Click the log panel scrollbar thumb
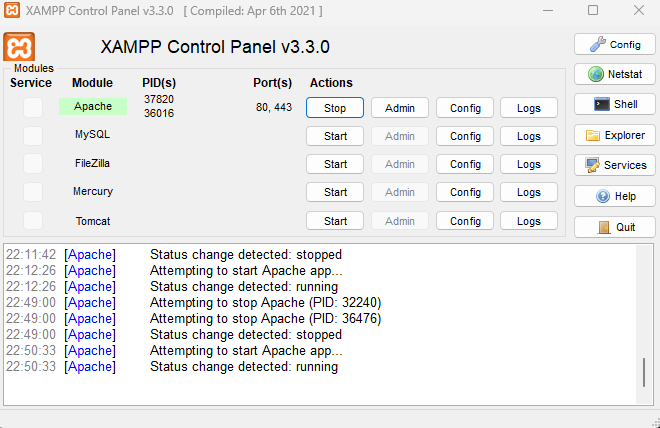Screen dimensions: 660x428 644,372
